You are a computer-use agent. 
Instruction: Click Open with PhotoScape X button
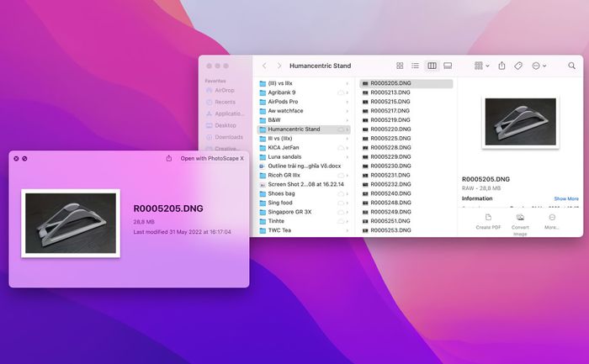coord(212,158)
